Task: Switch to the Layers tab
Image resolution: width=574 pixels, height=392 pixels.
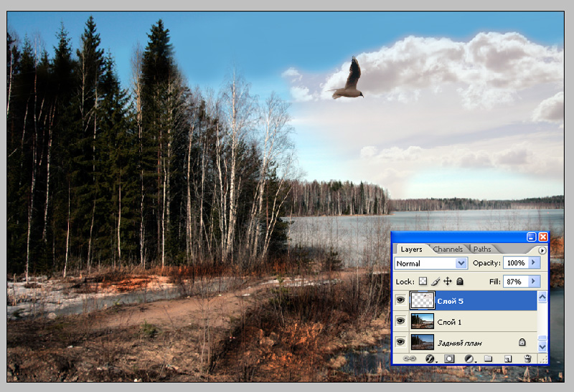Action: 411,249
